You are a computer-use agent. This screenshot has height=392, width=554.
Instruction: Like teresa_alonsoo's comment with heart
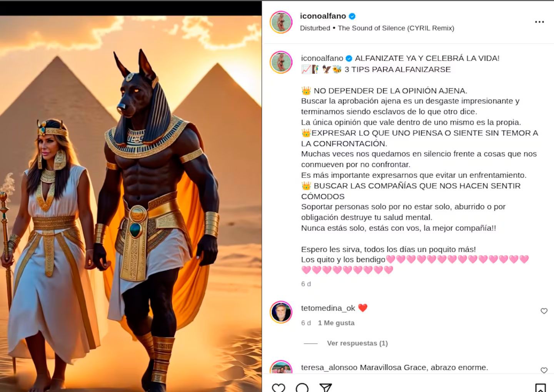[x=544, y=370]
